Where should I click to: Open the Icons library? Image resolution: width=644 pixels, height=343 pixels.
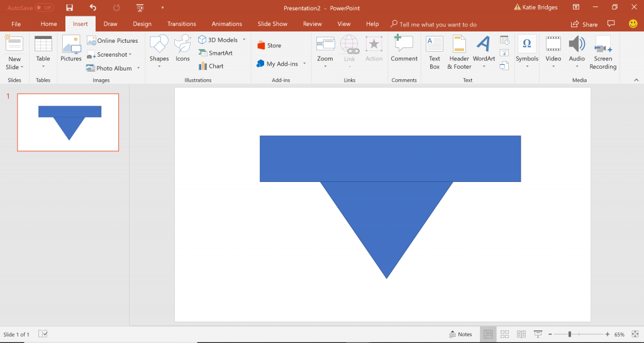pyautogui.click(x=183, y=48)
